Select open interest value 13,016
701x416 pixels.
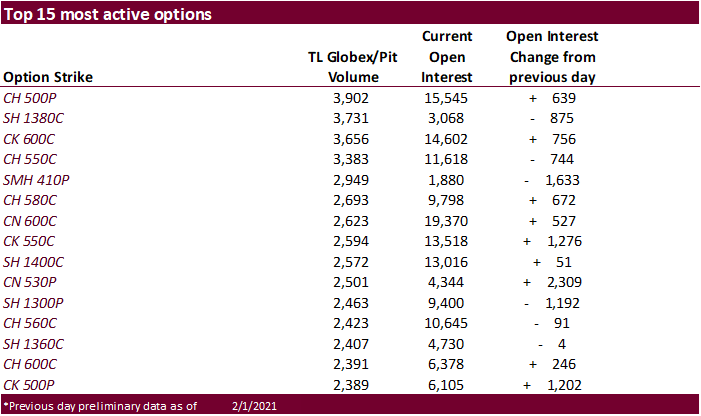click(448, 261)
